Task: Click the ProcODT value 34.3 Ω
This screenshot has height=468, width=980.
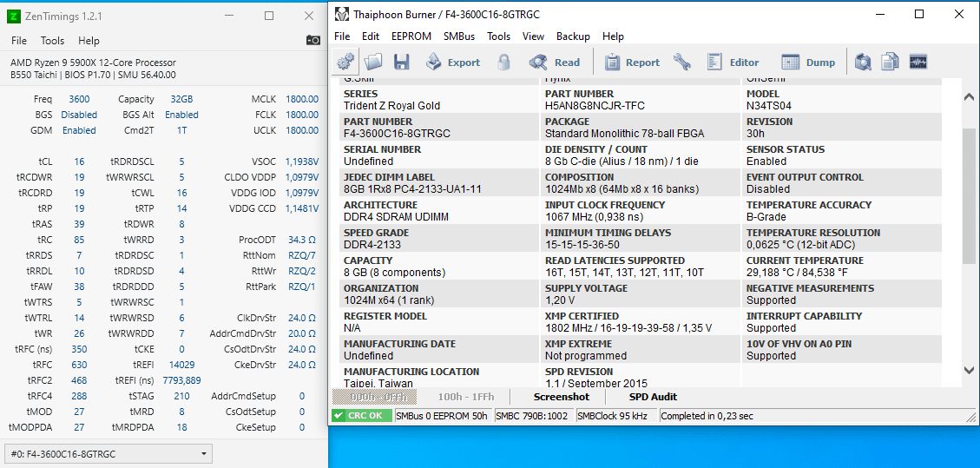Action: click(302, 240)
